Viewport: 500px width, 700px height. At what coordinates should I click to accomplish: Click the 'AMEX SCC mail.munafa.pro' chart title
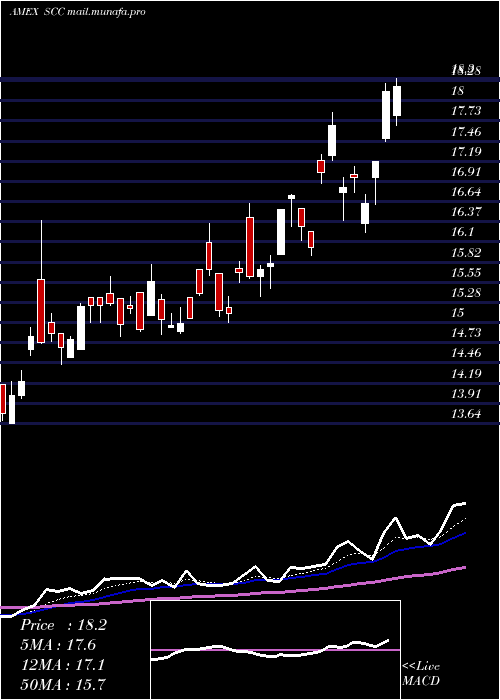78,12
